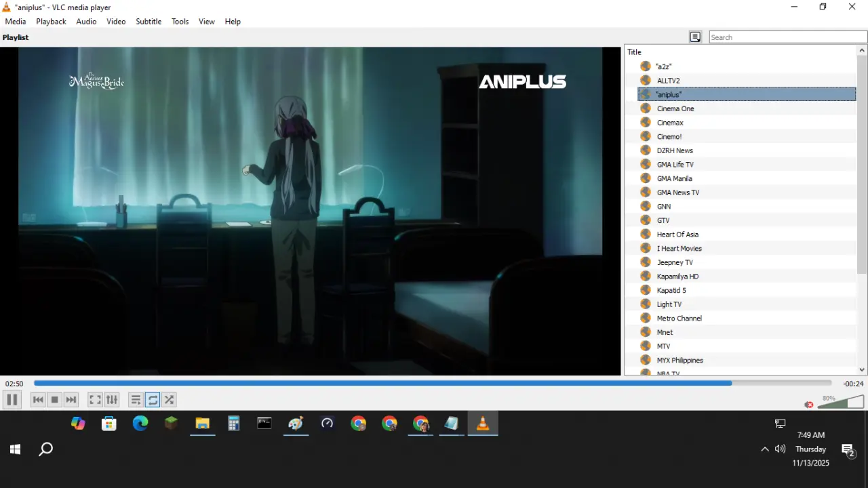Screen dimensions: 868x488
Task: Skip to previous media in playlist
Action: [x=38, y=400]
